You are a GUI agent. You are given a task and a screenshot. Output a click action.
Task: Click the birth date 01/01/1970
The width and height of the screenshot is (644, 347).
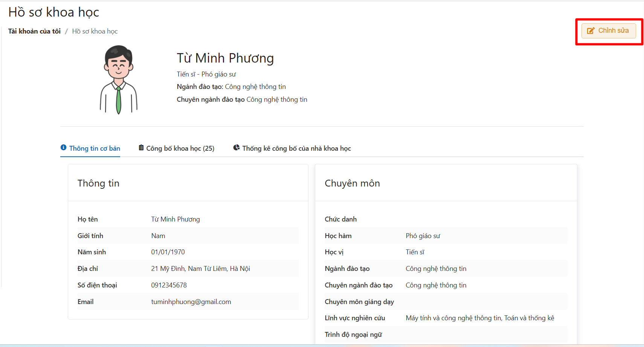pyautogui.click(x=168, y=252)
